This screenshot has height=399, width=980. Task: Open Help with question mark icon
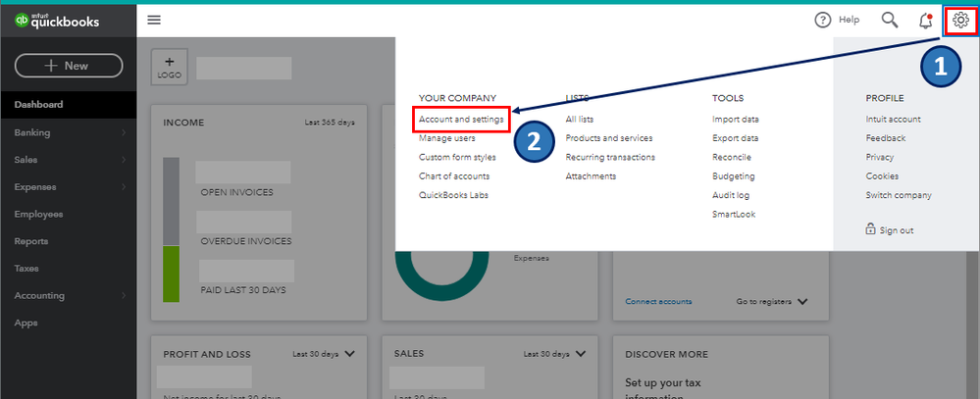[x=837, y=20]
